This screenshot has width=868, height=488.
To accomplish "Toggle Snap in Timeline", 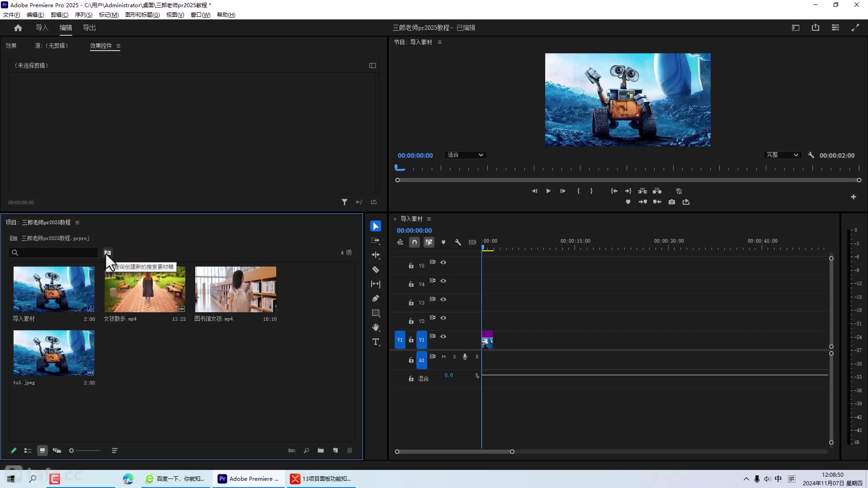I will 414,242.
